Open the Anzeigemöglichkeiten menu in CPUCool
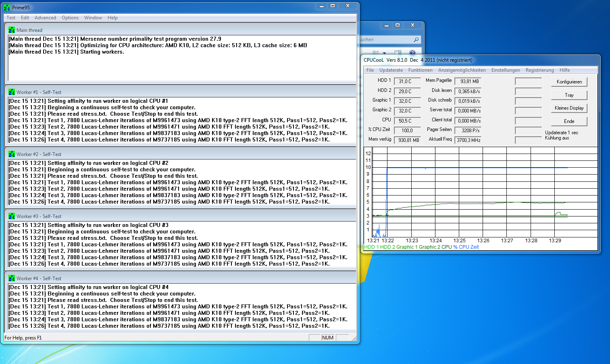Screen dimensions: 610x364 tap(462, 70)
